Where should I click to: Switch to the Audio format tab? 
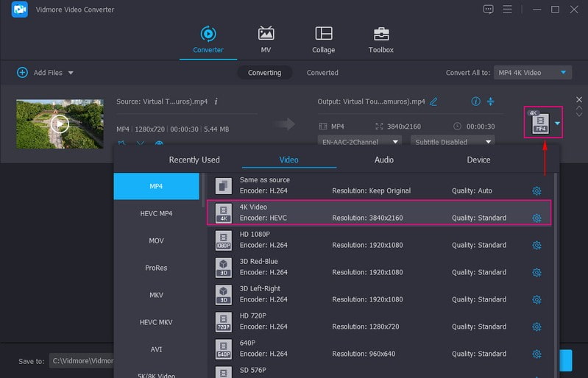(383, 160)
